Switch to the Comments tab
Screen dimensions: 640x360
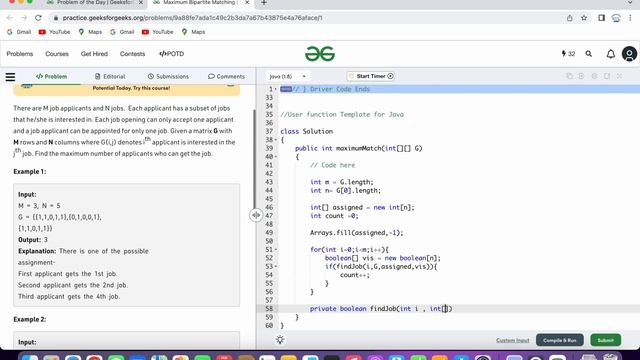[226, 76]
